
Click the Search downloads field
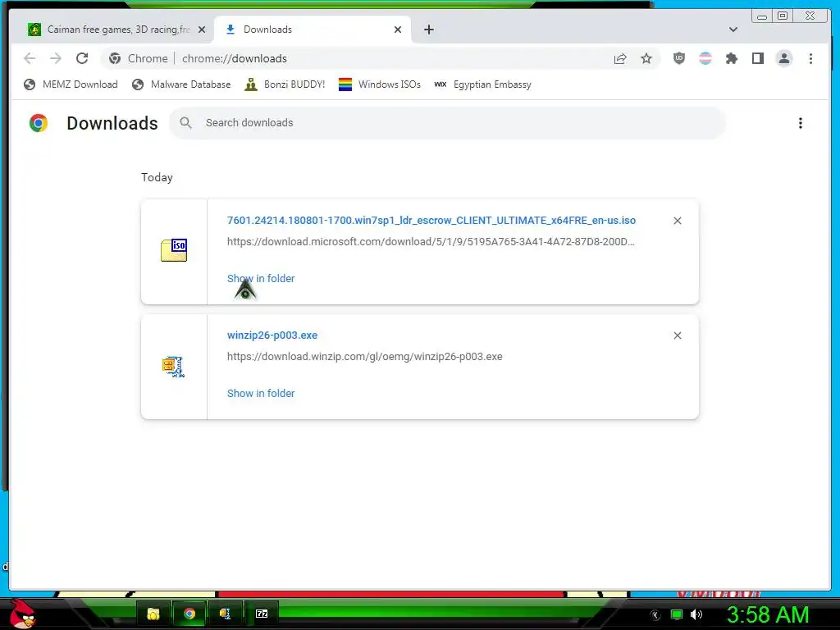448,123
